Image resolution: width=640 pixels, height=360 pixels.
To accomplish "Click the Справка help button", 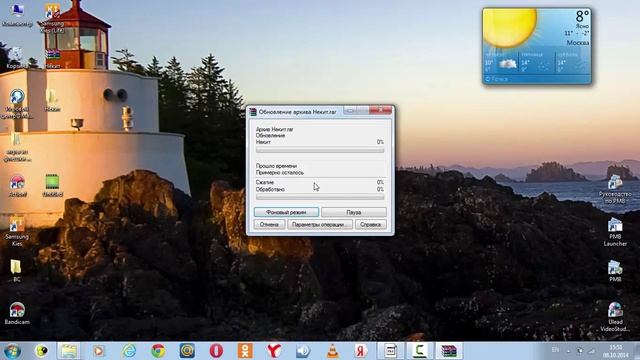I will (x=370, y=224).
